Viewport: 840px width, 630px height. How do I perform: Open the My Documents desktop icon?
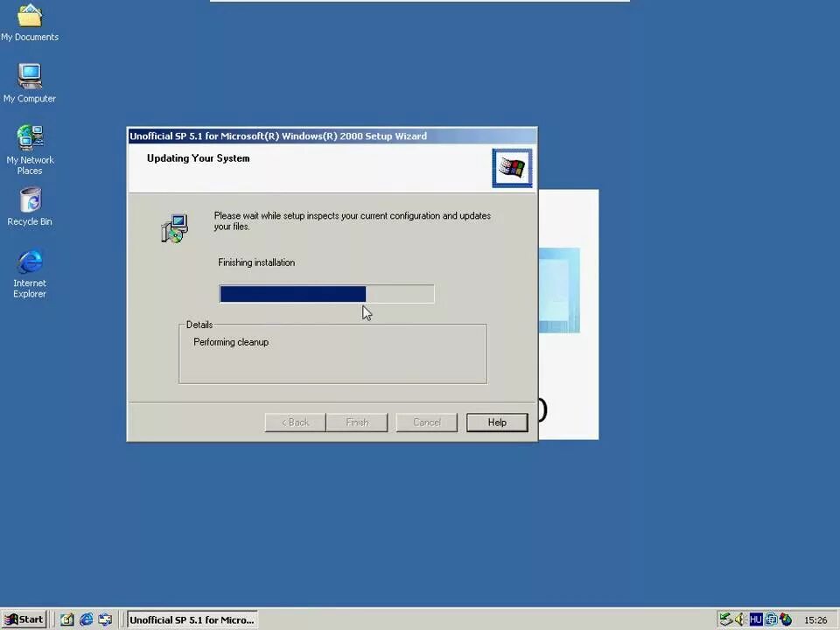30,21
